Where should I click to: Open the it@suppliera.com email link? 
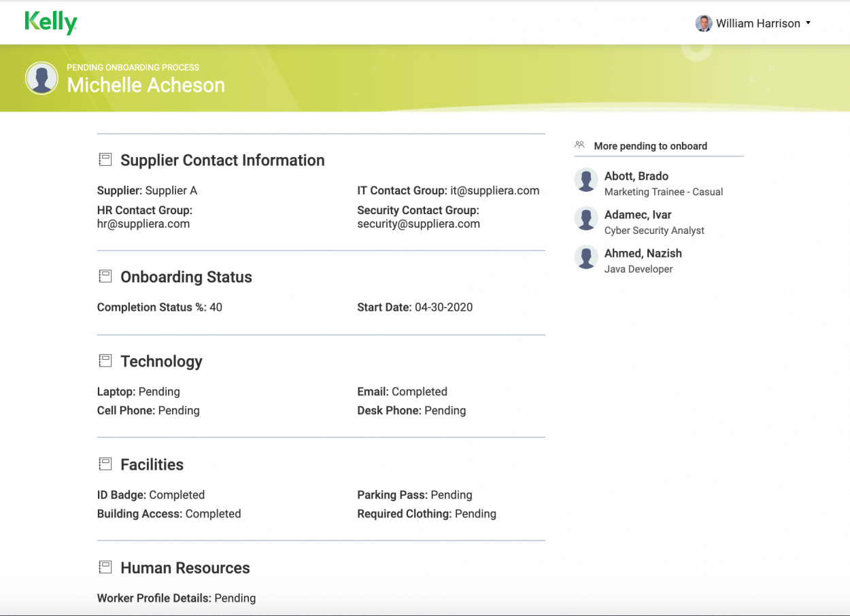pyautogui.click(x=496, y=190)
